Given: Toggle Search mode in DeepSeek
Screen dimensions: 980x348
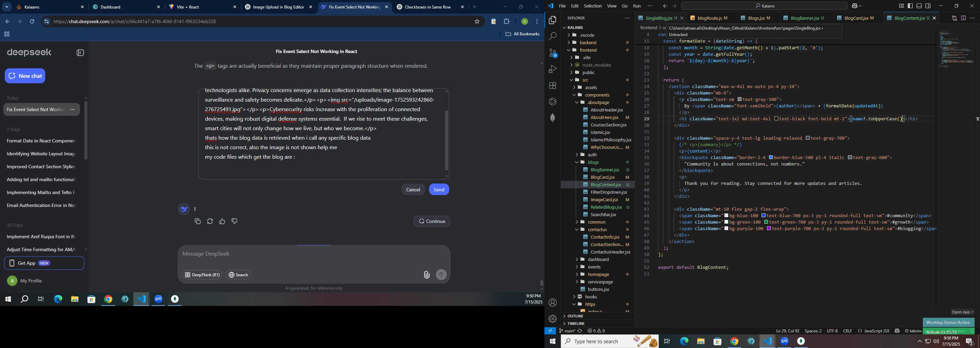Looking at the screenshot, I should click(239, 275).
